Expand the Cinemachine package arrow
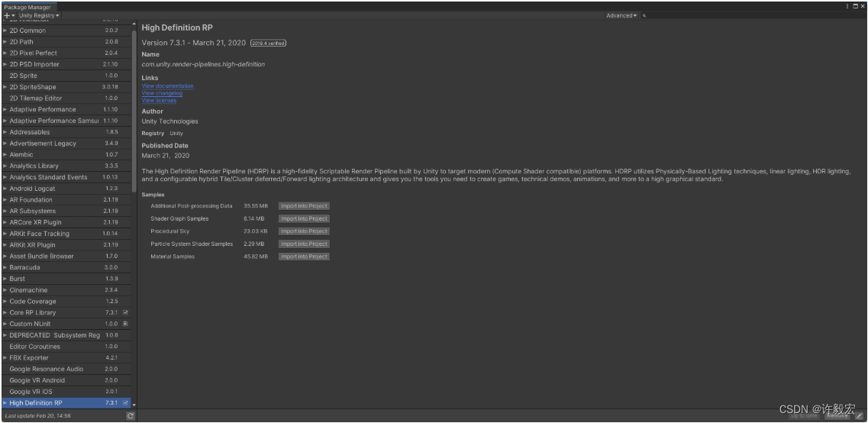 click(x=5, y=290)
